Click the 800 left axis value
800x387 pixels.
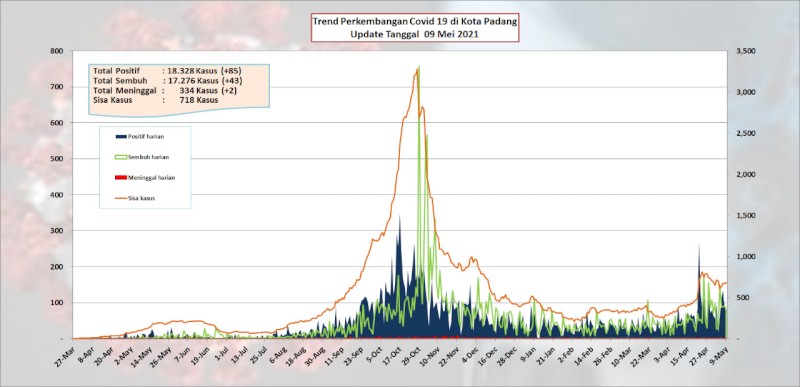58,51
